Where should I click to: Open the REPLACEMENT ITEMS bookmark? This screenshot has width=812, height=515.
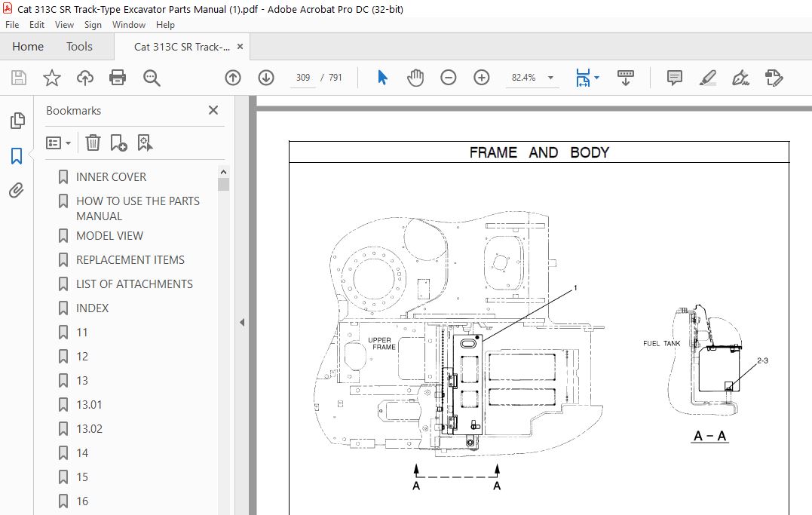(x=130, y=259)
